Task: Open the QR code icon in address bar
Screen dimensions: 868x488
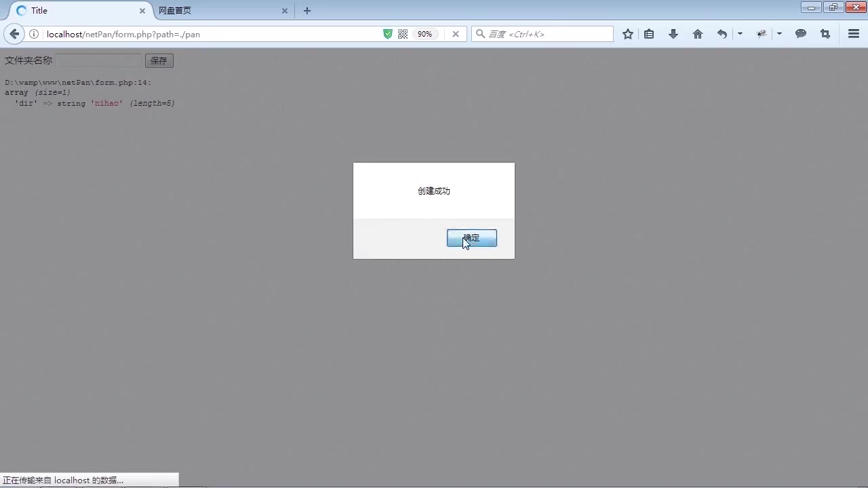Action: pos(403,34)
